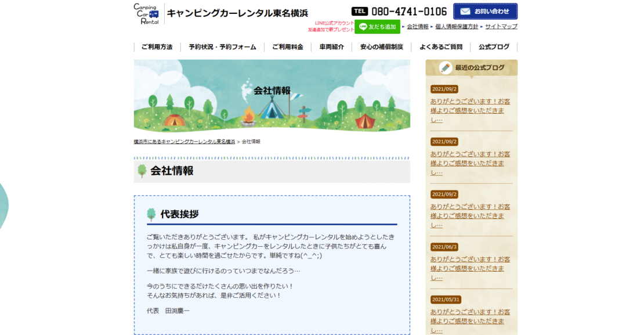644x335 pixels.
Task: Click the phone number 080-4741-0106
Action: (x=409, y=12)
